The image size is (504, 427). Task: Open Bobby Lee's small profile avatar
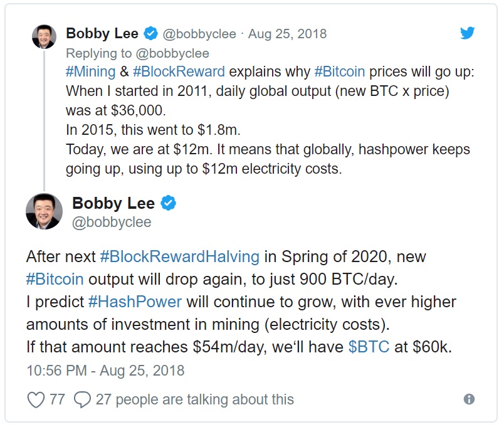pyautogui.click(x=44, y=36)
